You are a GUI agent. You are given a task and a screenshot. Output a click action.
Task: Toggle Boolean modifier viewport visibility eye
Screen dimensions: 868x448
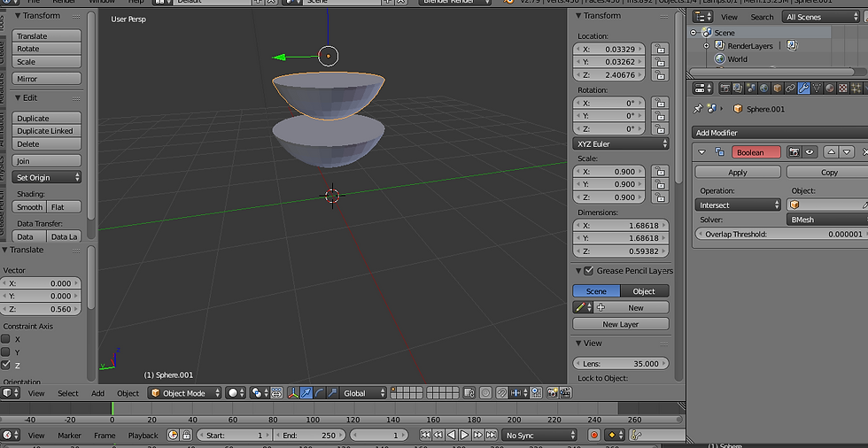click(810, 152)
